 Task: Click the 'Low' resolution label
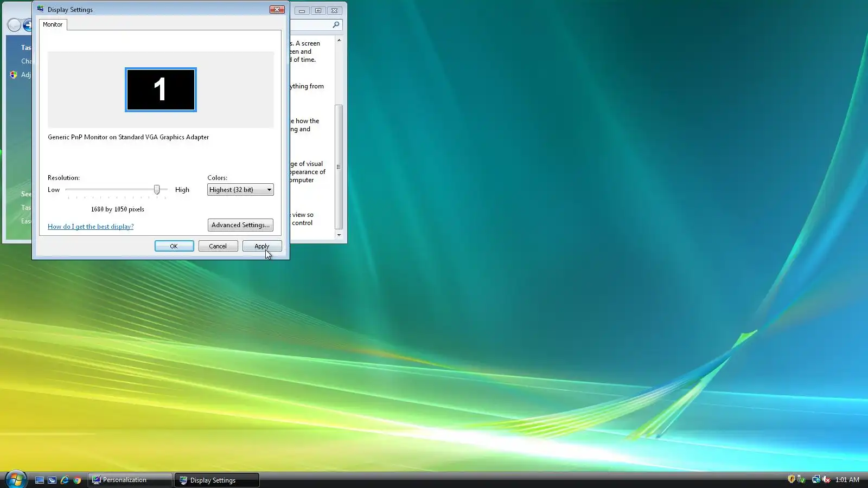[54, 190]
